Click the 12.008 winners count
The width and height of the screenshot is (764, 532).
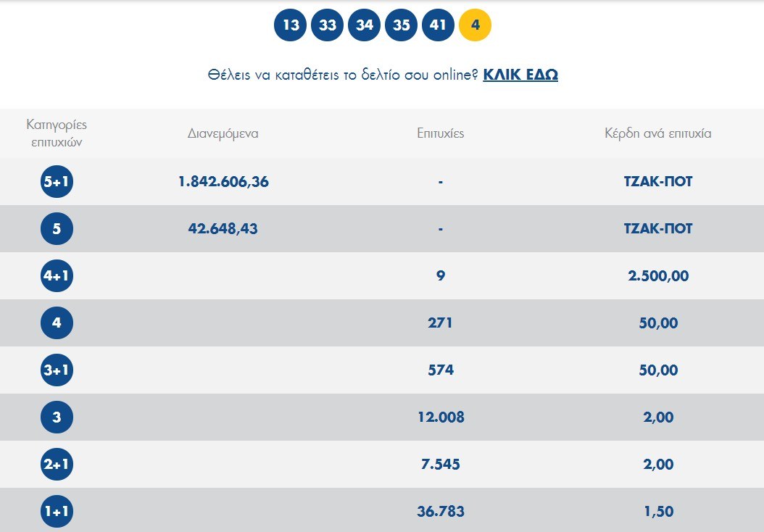click(441, 417)
